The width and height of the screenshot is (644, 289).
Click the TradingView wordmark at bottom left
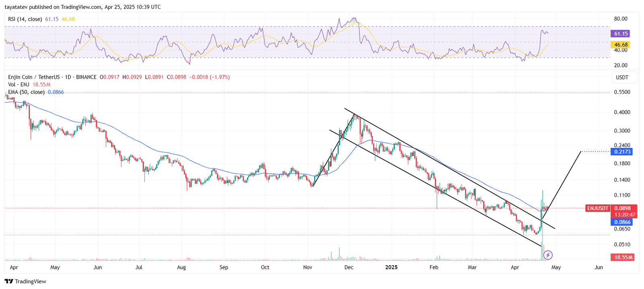(30, 281)
